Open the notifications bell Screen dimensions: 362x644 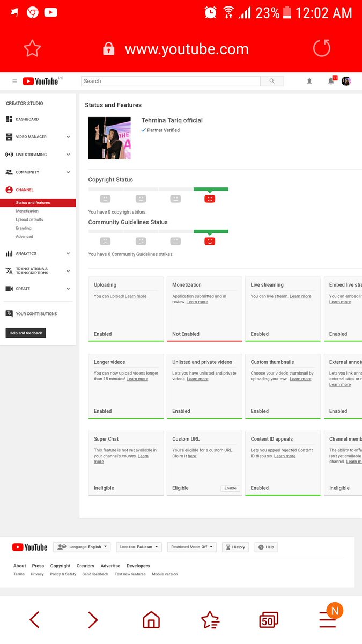tap(331, 81)
